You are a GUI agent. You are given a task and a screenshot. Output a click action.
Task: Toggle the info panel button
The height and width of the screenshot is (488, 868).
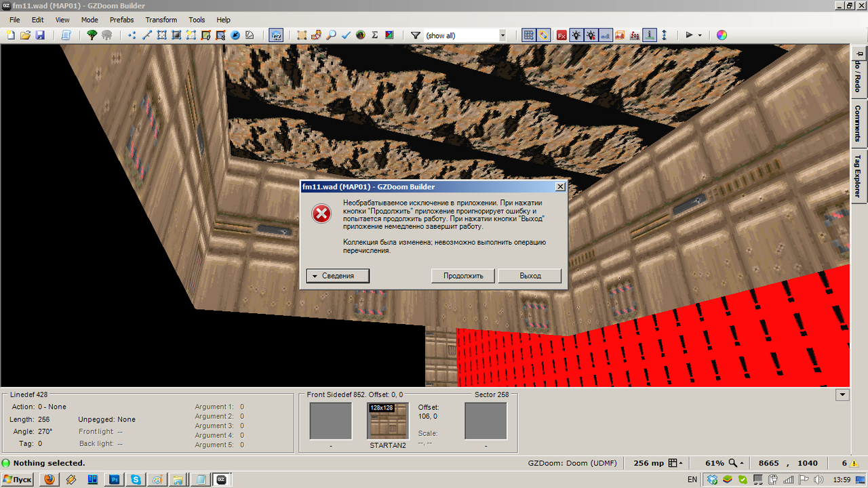650,35
